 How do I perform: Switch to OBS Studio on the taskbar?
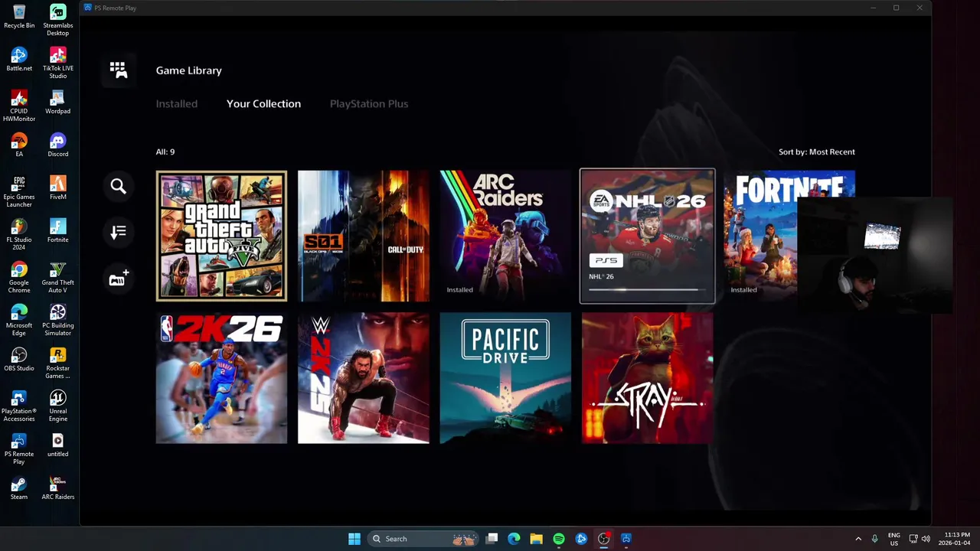tap(603, 539)
